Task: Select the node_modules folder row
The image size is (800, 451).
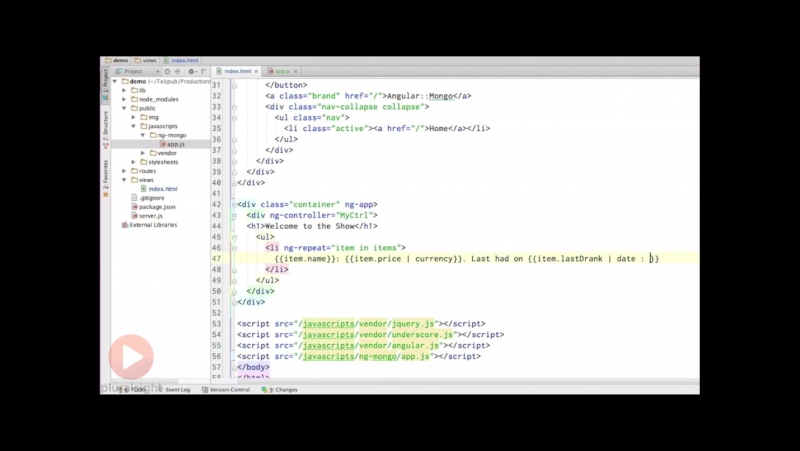Action: coord(161,99)
